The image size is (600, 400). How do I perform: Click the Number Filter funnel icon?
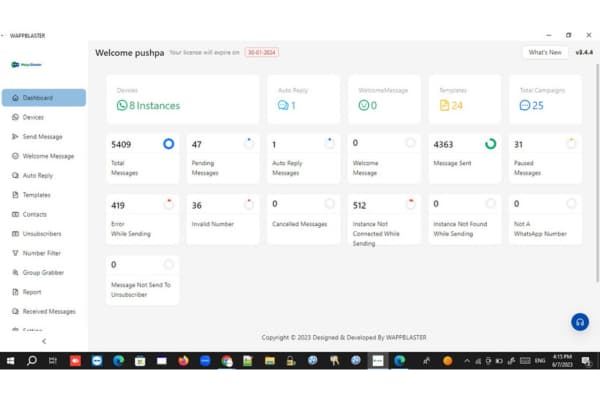tap(14, 253)
